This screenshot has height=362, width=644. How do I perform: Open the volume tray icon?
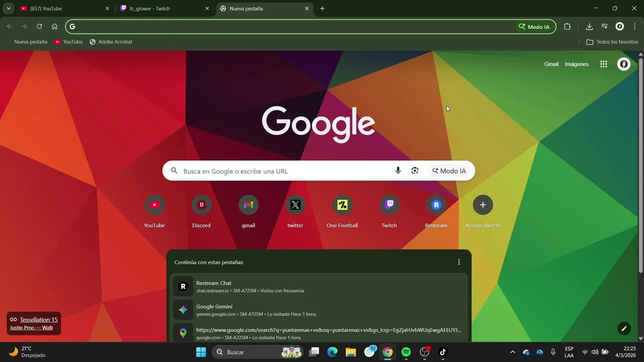point(595,352)
